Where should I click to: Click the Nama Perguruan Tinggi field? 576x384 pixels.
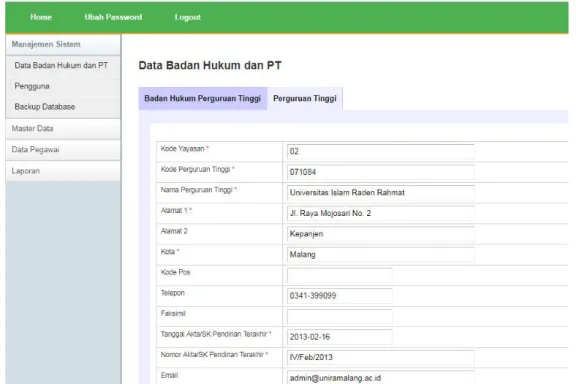pos(381,193)
